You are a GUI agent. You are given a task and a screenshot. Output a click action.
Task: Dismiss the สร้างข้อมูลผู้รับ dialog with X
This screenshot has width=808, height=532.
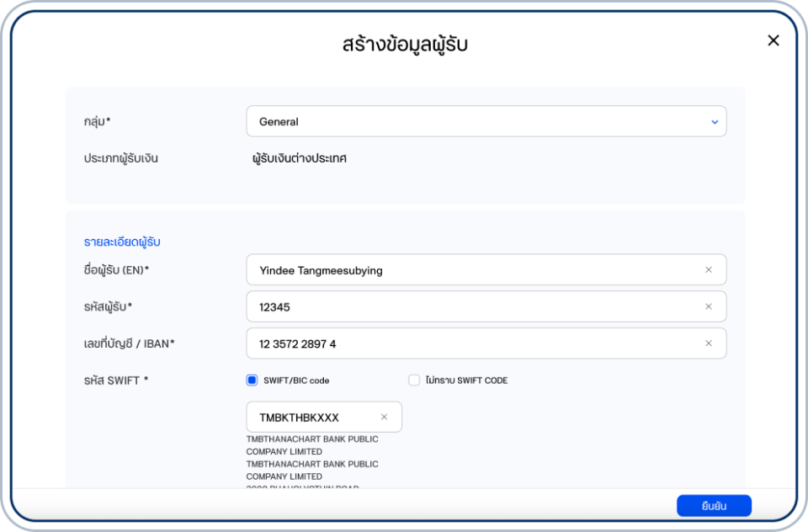pos(773,40)
